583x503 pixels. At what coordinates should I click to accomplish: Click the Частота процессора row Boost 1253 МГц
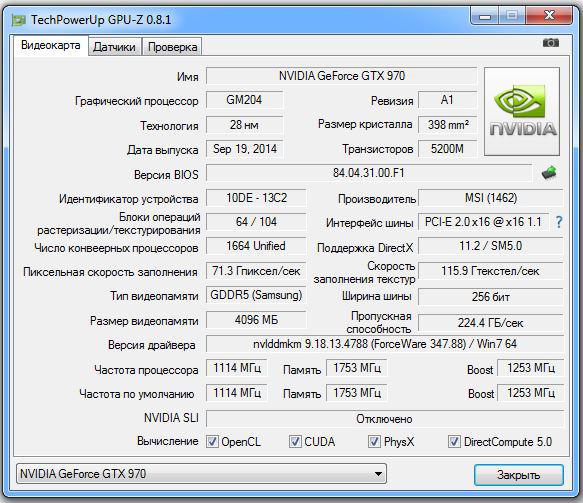click(531, 368)
